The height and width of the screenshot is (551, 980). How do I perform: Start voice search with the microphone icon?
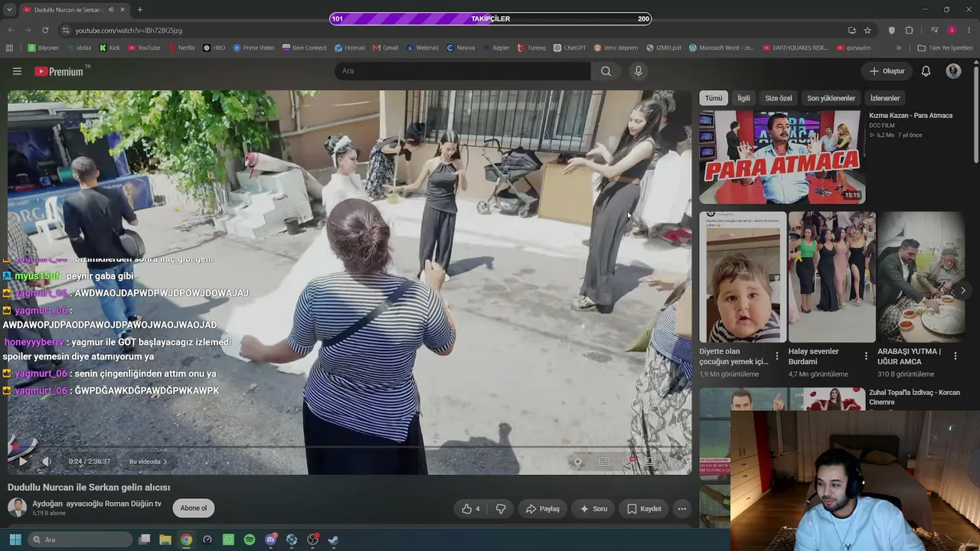639,71
